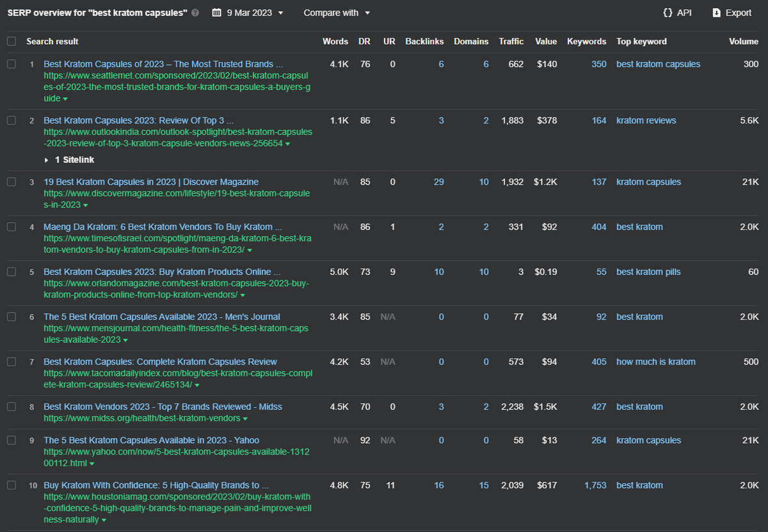This screenshot has height=532, width=768.
Task: Open URL dropdown arrow for outlookindia result
Action: 288,144
